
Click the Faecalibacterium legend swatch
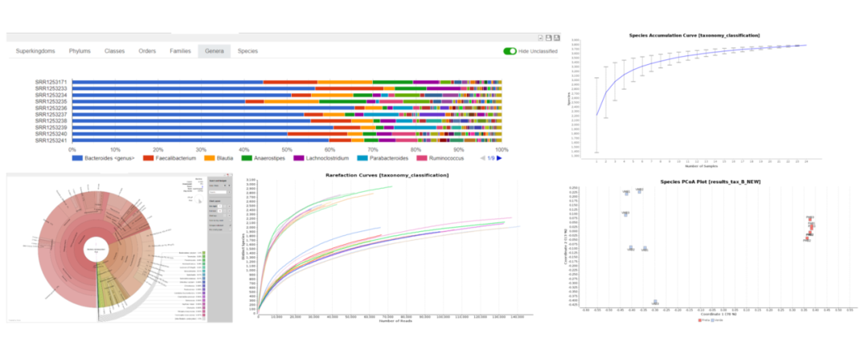(148, 158)
